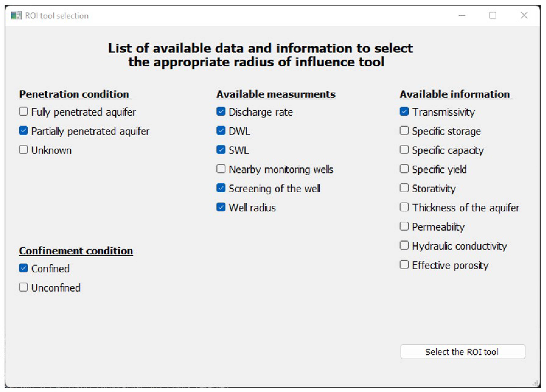This screenshot has width=546, height=392.
Task: Uncheck Partially penetrated aquifer checkbox
Action: click(23, 130)
